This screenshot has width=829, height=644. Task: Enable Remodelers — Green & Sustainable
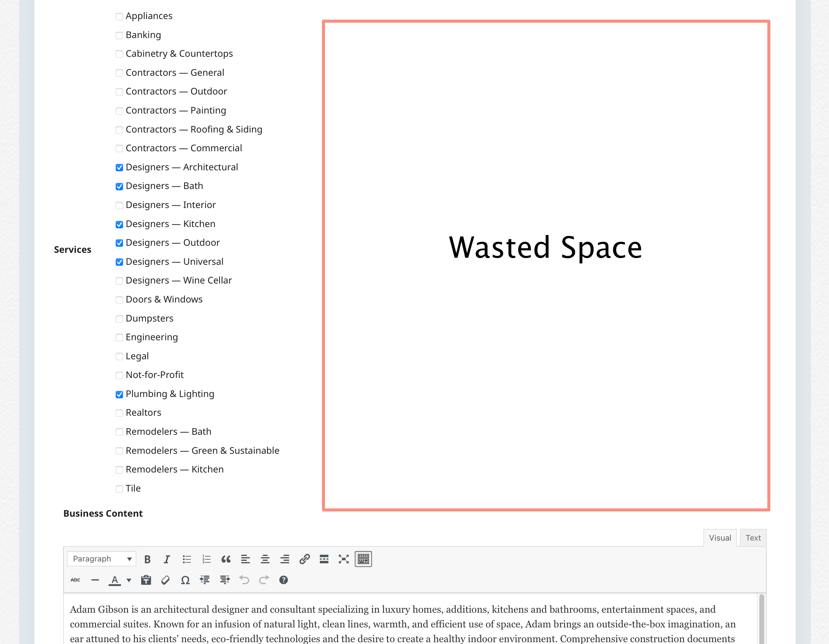coord(119,451)
